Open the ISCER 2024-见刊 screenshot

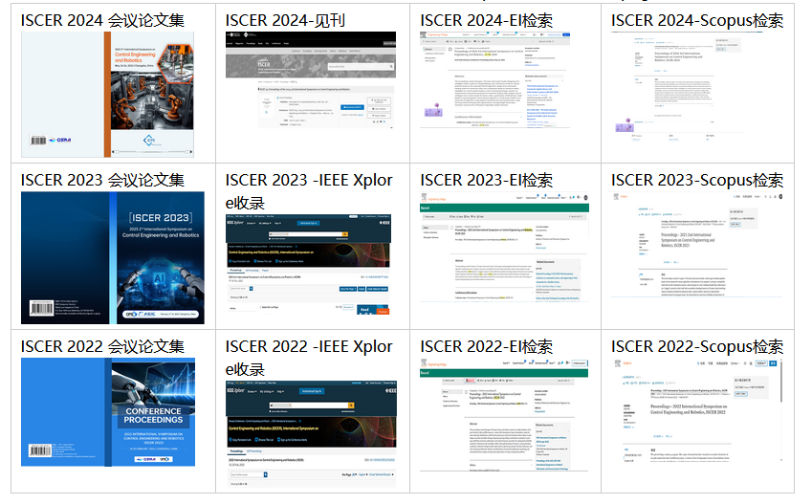[311, 79]
